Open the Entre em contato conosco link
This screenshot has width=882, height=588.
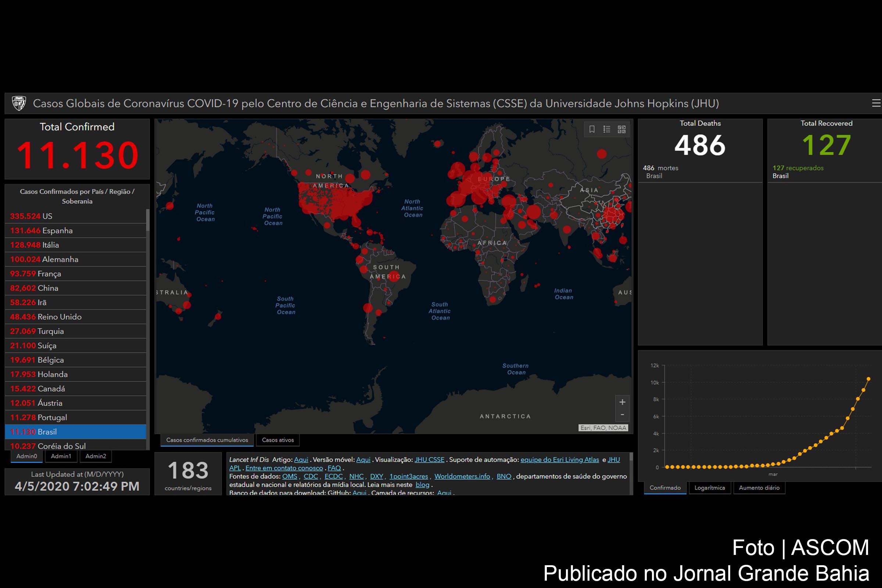point(284,468)
